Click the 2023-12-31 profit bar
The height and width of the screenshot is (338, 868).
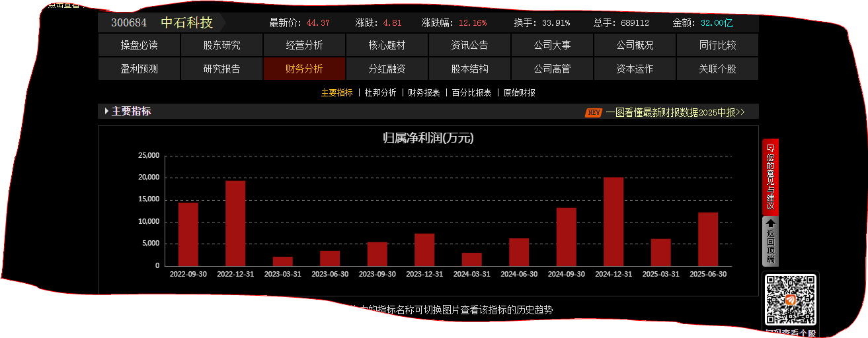pyautogui.click(x=424, y=250)
